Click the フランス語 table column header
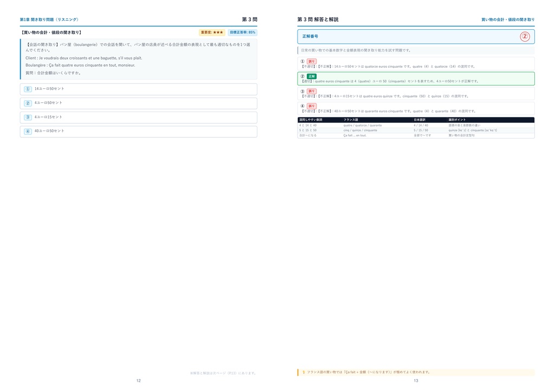Screen dimensions: 555x392 (x=351, y=120)
